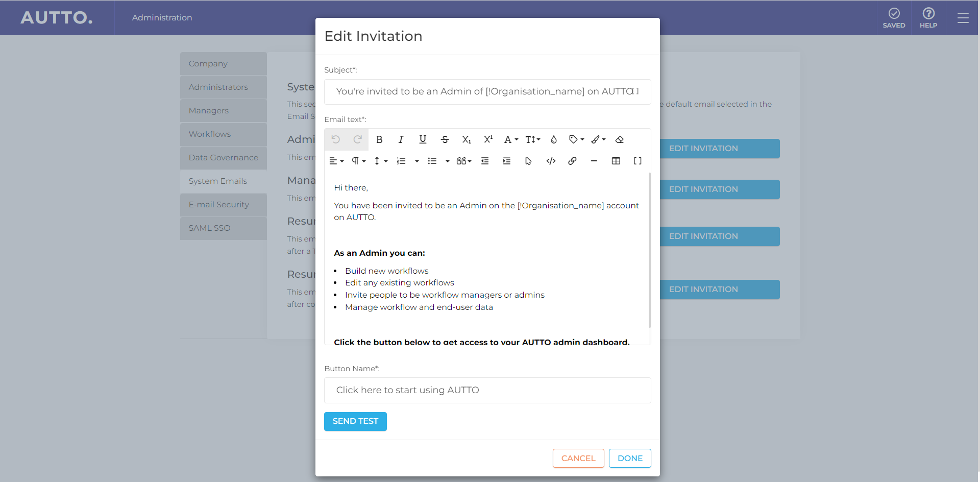Strikethrough the selected text
This screenshot has height=482, width=980.
445,139
